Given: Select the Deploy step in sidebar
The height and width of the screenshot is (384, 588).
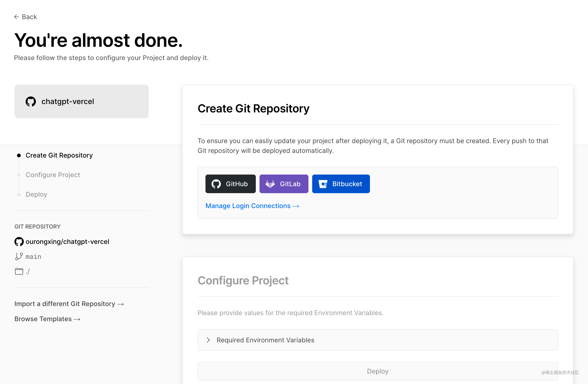Looking at the screenshot, I should 36,195.
